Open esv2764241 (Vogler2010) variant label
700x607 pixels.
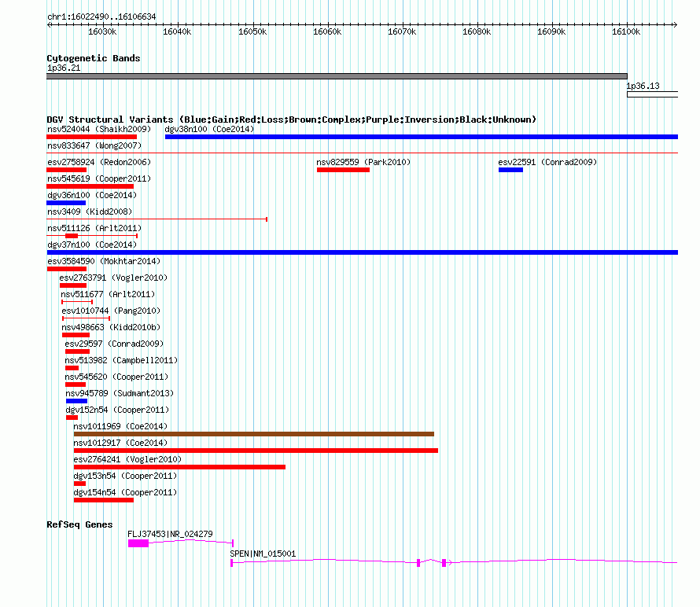click(x=127, y=459)
